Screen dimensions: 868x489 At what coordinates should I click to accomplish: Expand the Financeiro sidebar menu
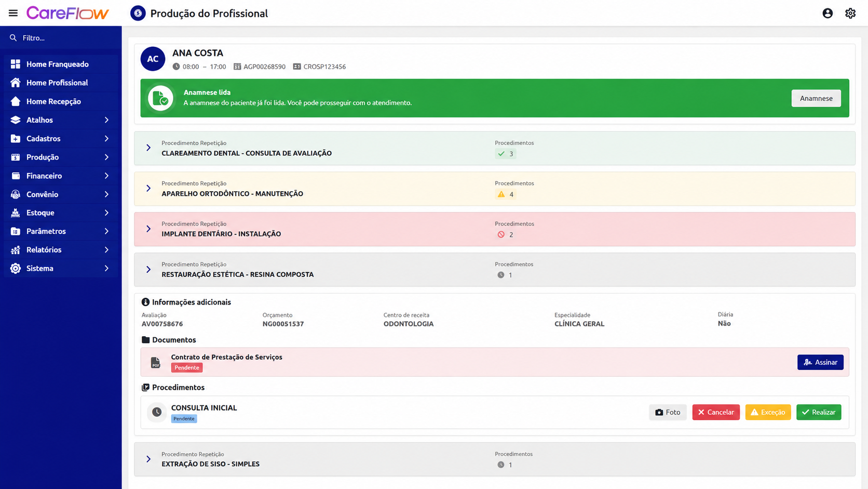(61, 176)
